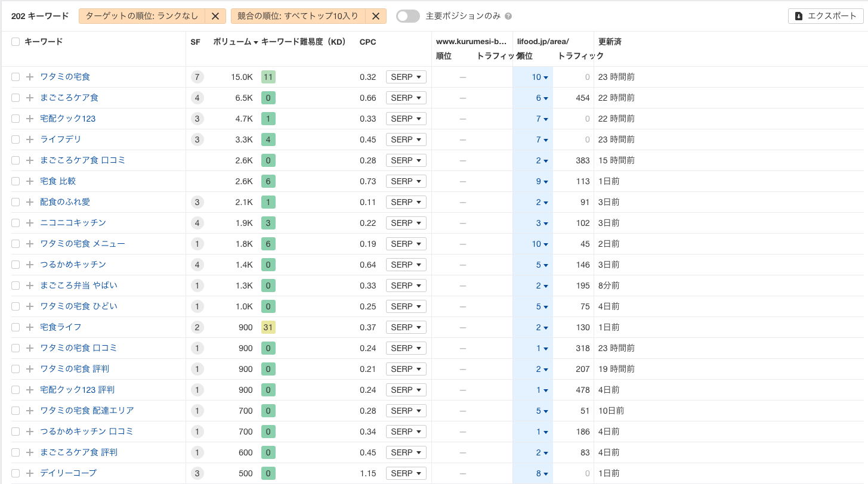Screen dimensions: 868x484
Task: Click the plus icon beside ワタミの宅食
Action: click(29, 76)
